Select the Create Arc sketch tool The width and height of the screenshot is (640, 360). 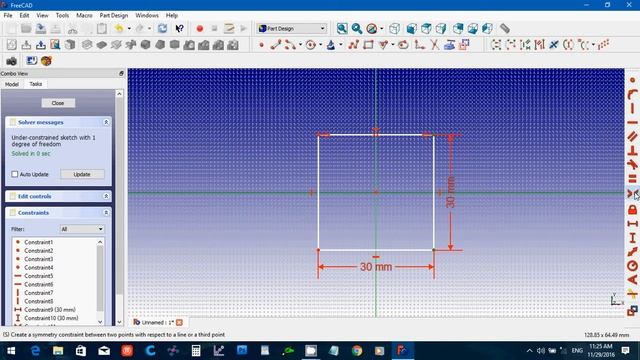[290, 45]
